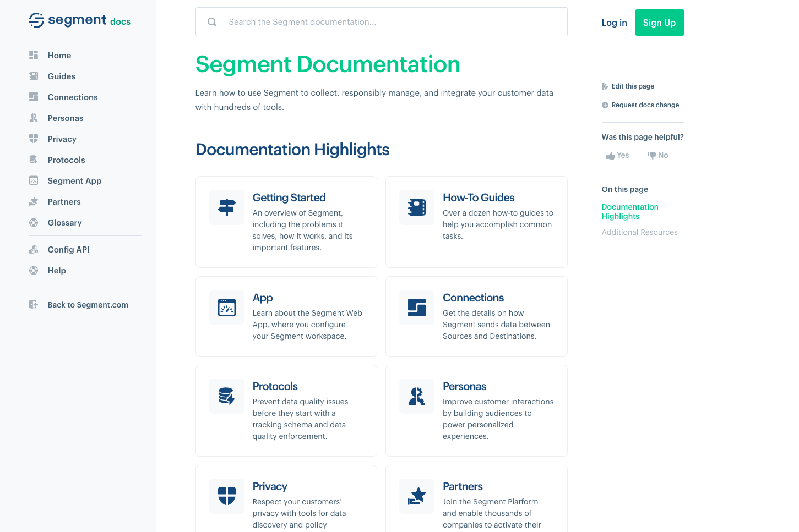
Task: Click Request docs change link
Action: tap(645, 105)
